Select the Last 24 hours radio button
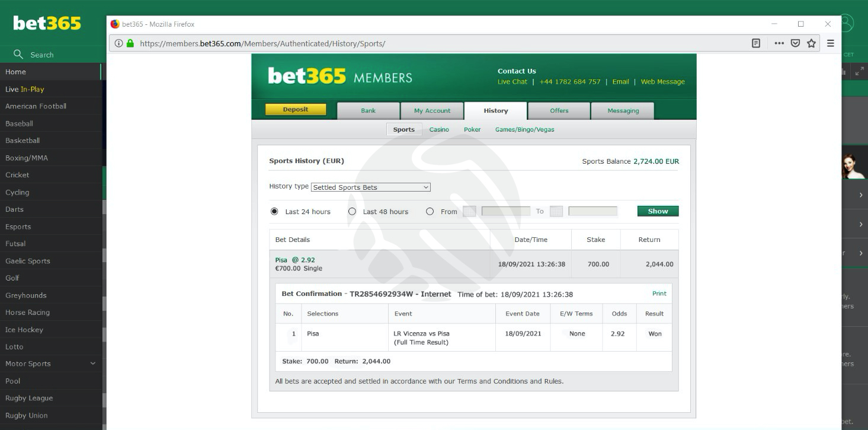The image size is (868, 430). pos(274,211)
